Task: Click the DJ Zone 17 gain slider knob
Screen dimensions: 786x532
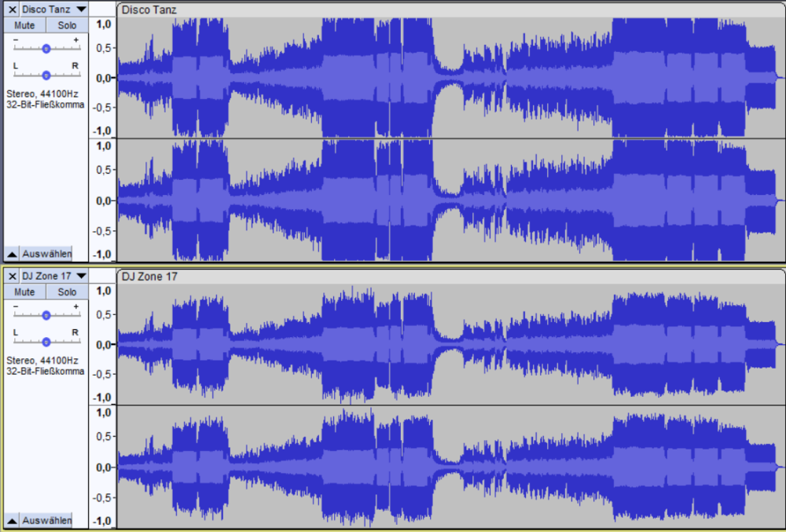Action: pyautogui.click(x=46, y=315)
